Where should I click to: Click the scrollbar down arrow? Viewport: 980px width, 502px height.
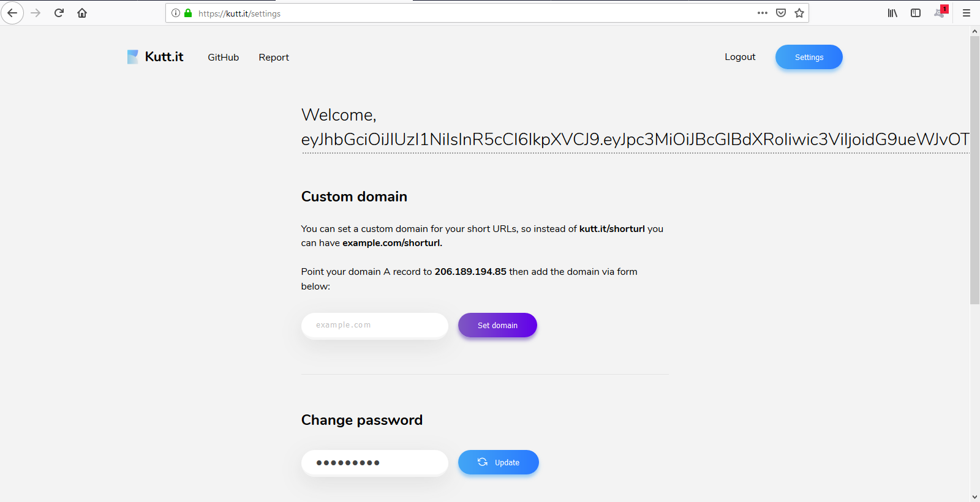(x=974, y=496)
